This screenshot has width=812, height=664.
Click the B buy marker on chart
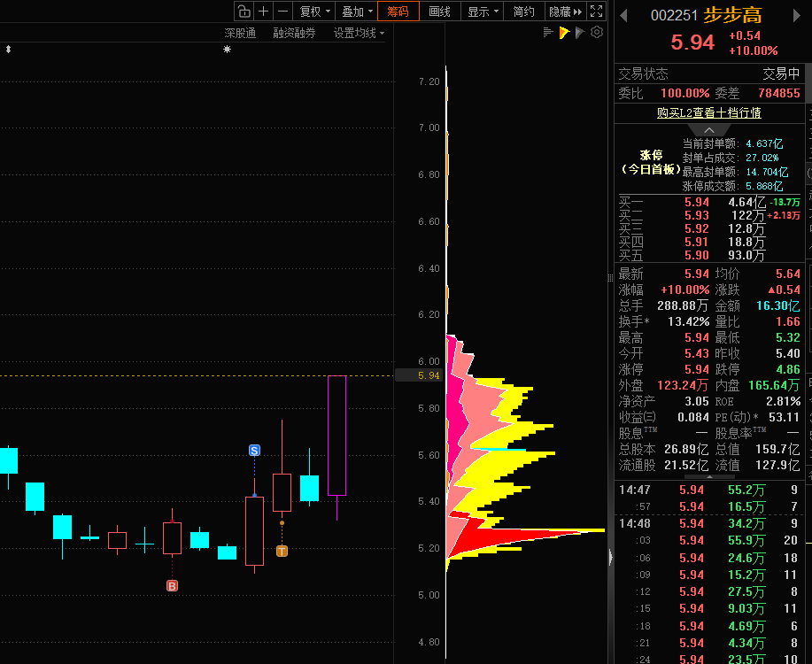(x=172, y=586)
